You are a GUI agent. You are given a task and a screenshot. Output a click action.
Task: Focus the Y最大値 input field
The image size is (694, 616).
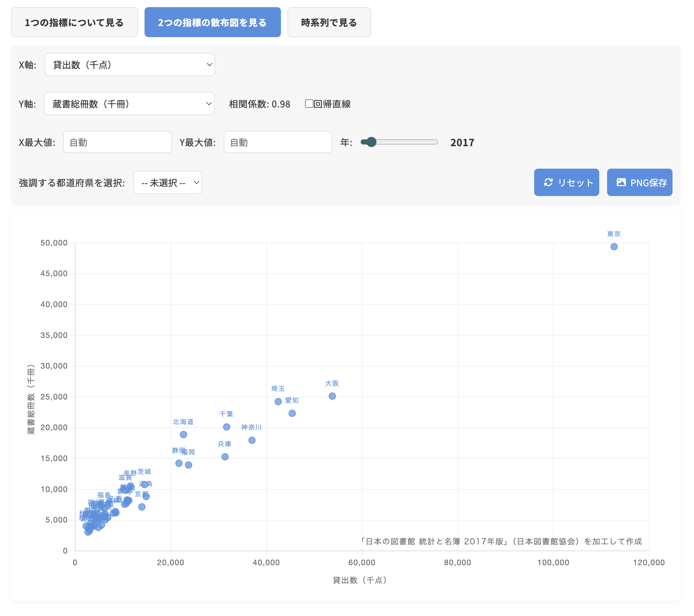pos(277,142)
